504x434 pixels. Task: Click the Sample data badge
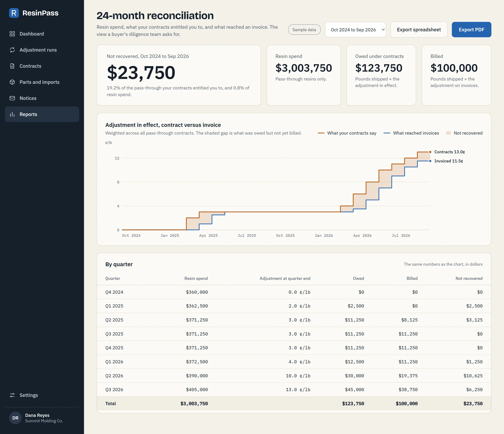tap(304, 30)
